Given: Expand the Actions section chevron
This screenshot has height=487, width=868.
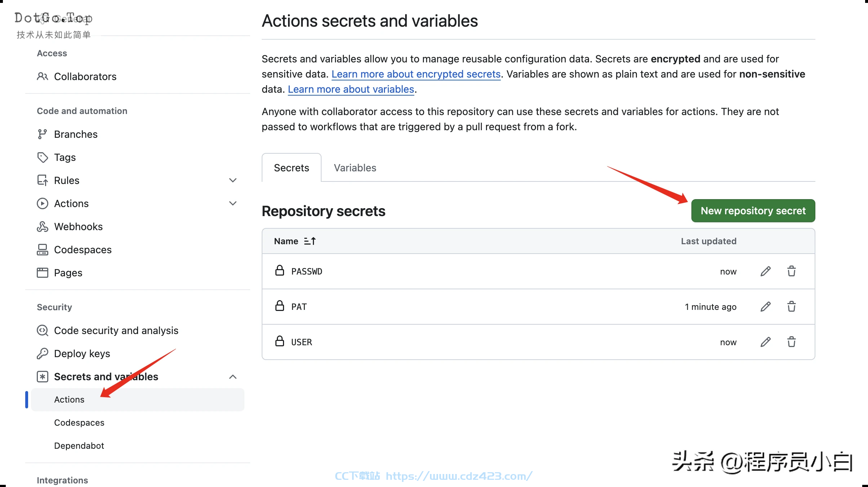Looking at the screenshot, I should coord(233,203).
